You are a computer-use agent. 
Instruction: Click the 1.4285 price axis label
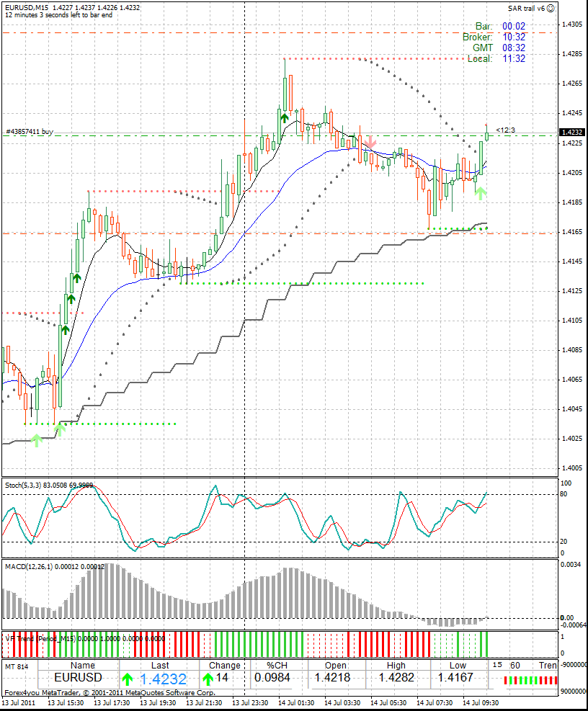click(x=572, y=54)
